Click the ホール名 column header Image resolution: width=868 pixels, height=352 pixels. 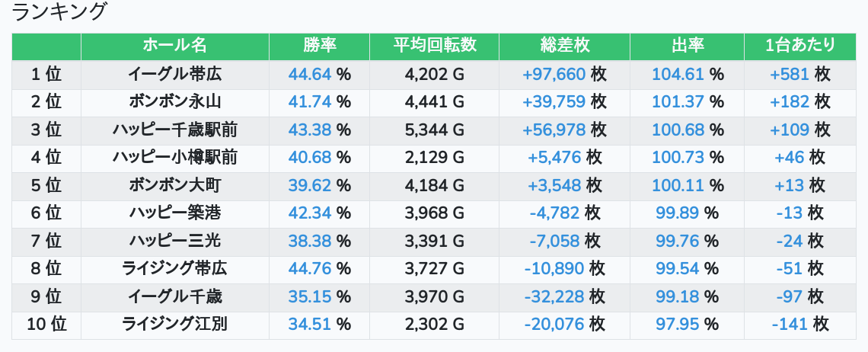click(x=175, y=46)
